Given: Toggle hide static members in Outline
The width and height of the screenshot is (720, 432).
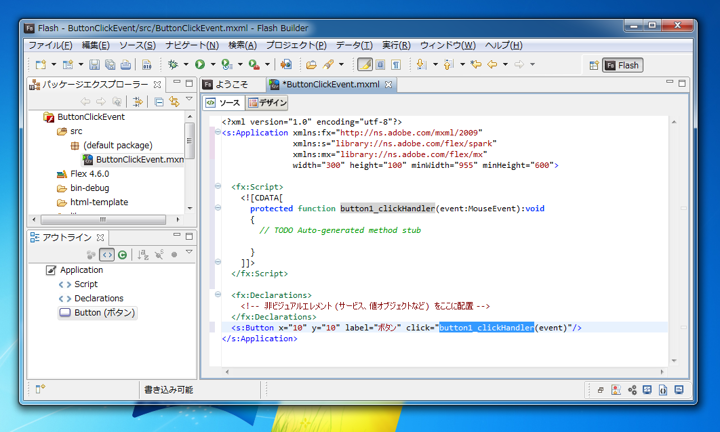Looking at the screenshot, I should click(159, 255).
